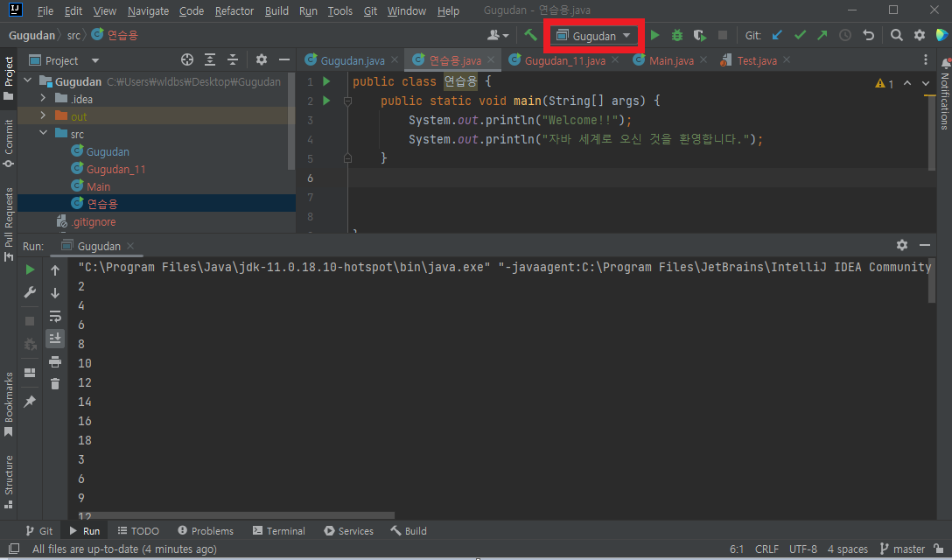Viewport: 952px width, 560px height.
Task: Click the run gutter arrow on line 2
Action: pyautogui.click(x=326, y=101)
